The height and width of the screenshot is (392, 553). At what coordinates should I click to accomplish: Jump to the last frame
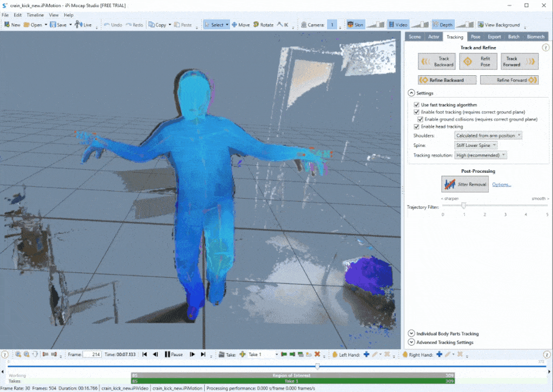coord(203,354)
